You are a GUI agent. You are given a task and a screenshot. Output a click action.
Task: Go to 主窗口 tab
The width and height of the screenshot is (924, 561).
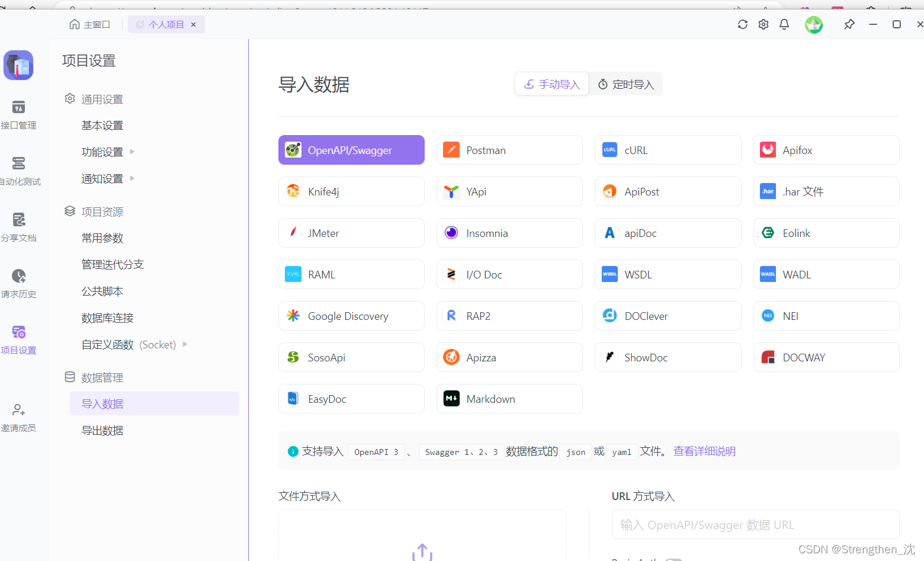[90, 24]
